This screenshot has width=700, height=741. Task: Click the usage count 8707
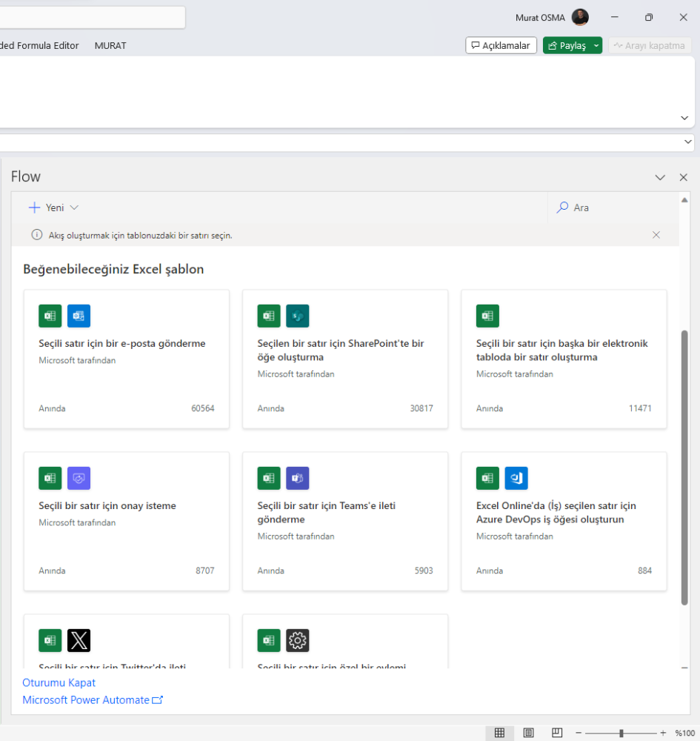[205, 571]
